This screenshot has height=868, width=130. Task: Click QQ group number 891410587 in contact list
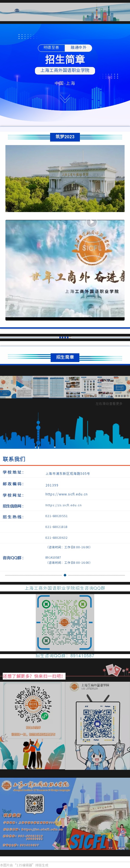click(53, 557)
